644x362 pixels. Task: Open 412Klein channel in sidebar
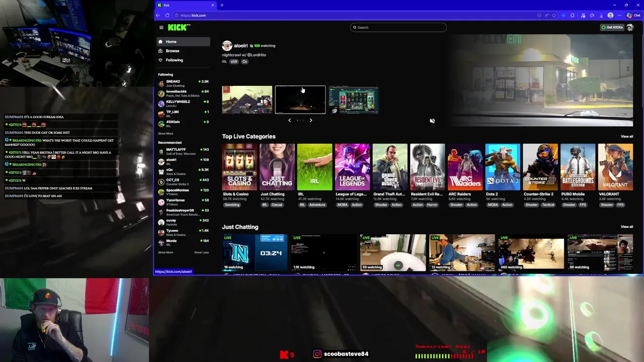click(x=183, y=124)
